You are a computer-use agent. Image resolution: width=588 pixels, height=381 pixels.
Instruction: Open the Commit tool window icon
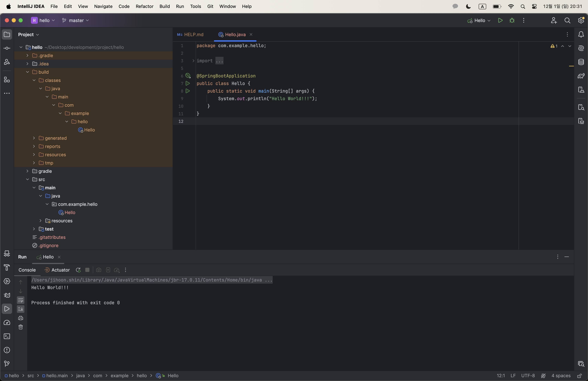[x=7, y=48]
